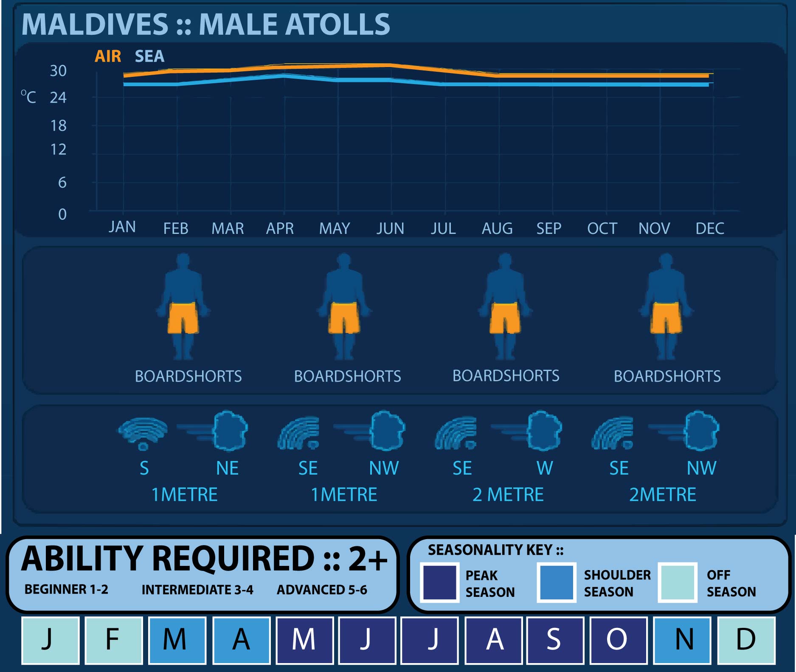
Task: Click the SEA legend label
Action: [x=149, y=56]
